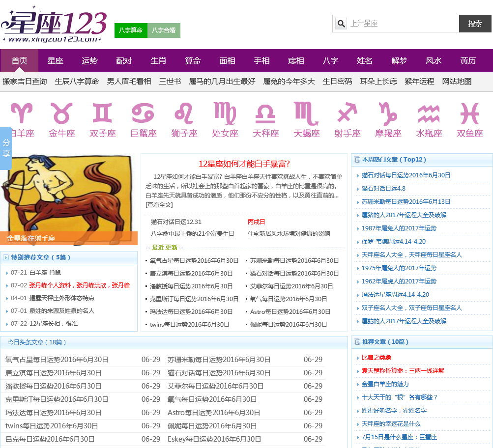Open 揭露天秤座外形体态特点 article

pos(61,298)
